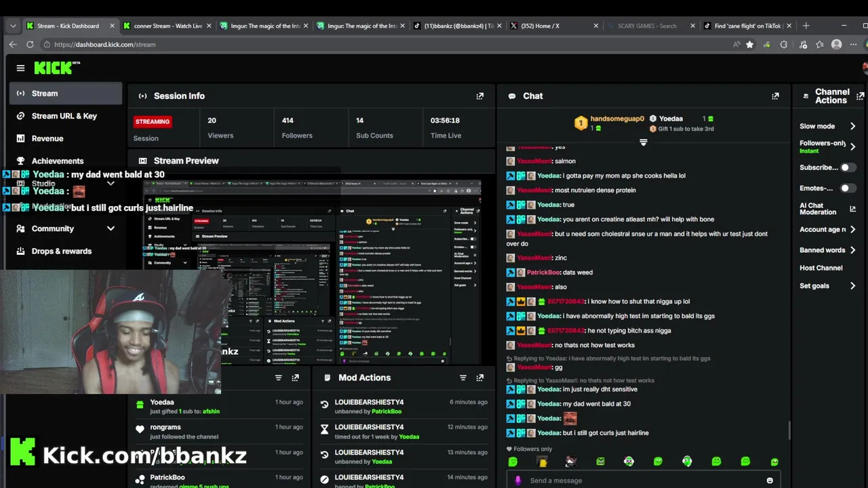Switch to the bbankz TikTok browser tab
This screenshot has height=488, width=868.
[458, 26]
